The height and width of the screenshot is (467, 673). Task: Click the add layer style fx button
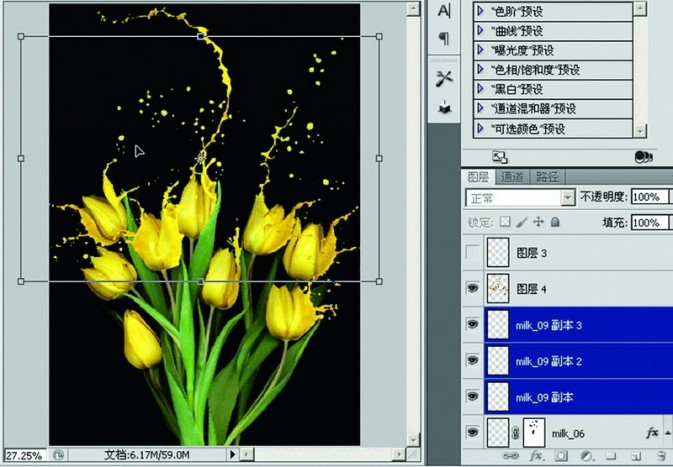(536, 456)
